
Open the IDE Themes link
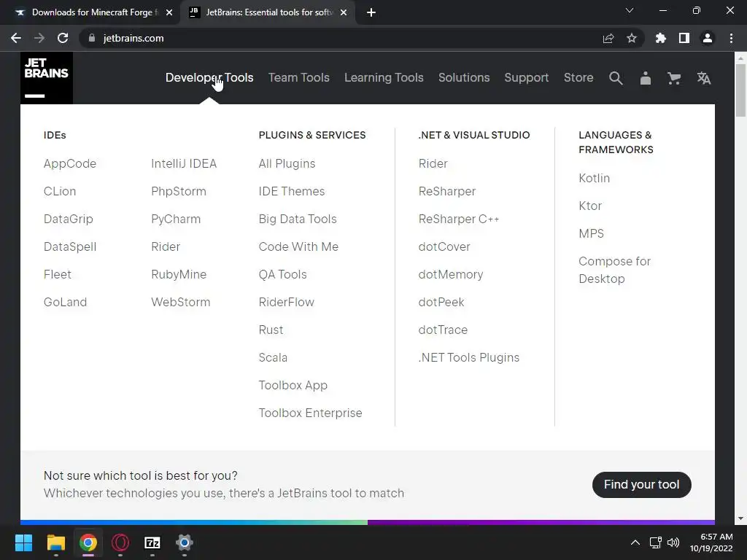(x=292, y=192)
